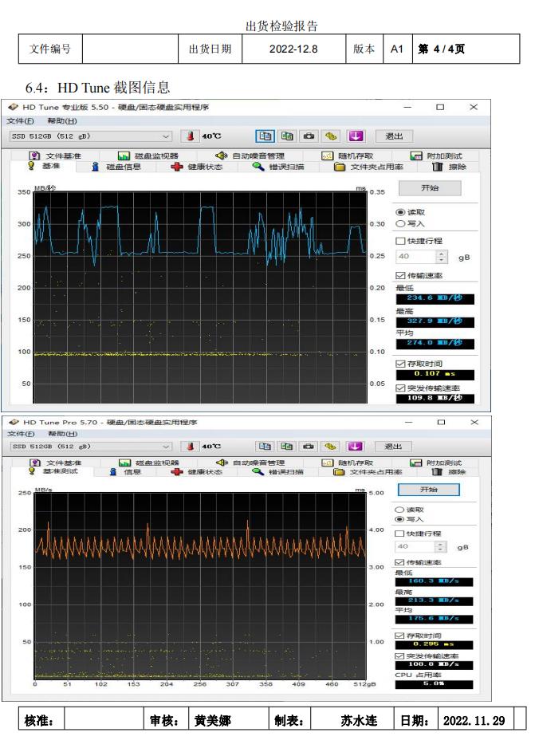
Task: Click purple down-arrow icon in HD Tune 5.50 toolbar
Action: (x=356, y=136)
